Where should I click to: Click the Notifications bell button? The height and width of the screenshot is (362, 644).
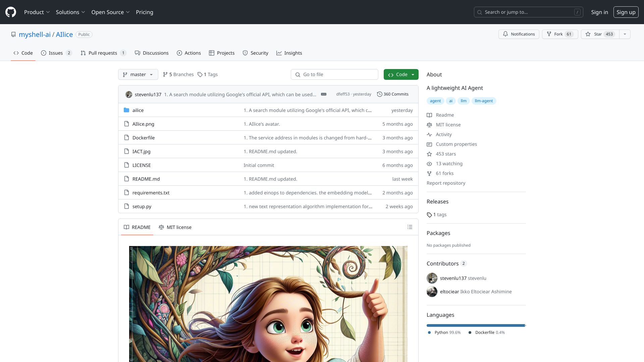click(519, 34)
